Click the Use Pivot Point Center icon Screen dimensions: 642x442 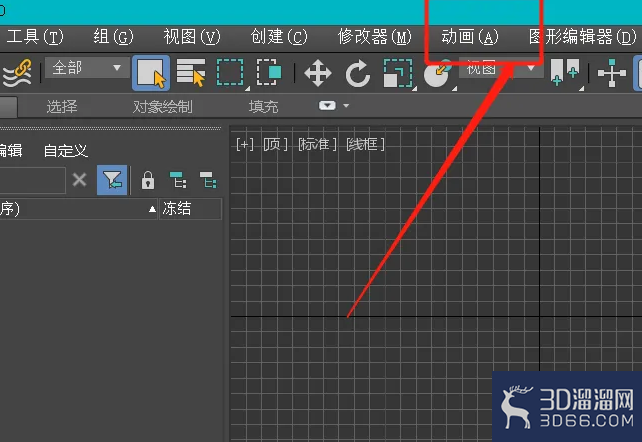[x=565, y=73]
